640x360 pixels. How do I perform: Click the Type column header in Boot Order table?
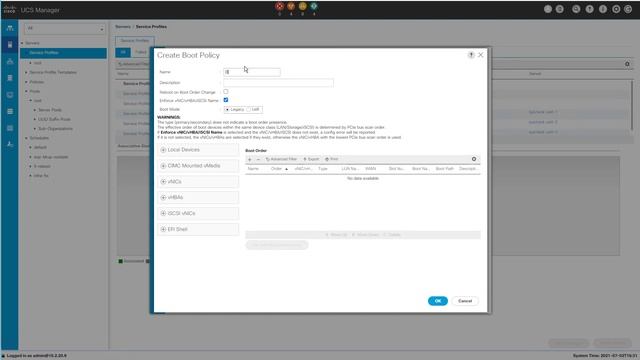[323, 169]
